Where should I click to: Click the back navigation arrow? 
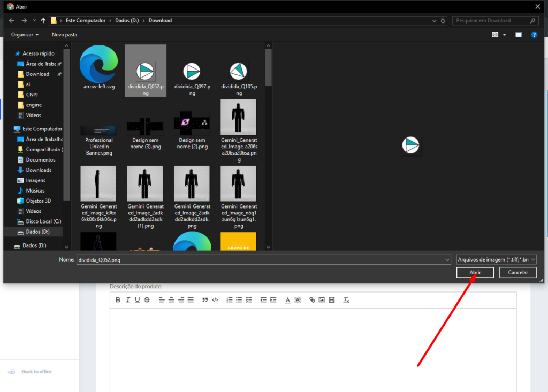click(12, 21)
